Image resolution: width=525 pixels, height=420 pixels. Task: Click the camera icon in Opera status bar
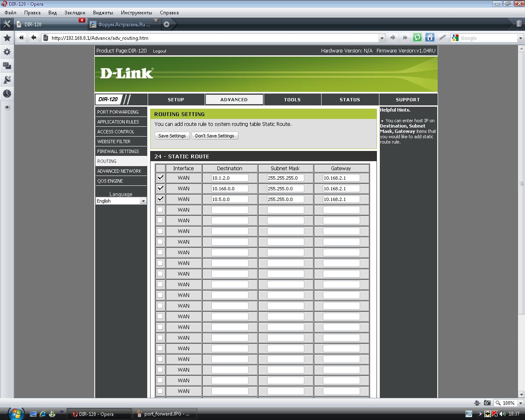(x=487, y=403)
